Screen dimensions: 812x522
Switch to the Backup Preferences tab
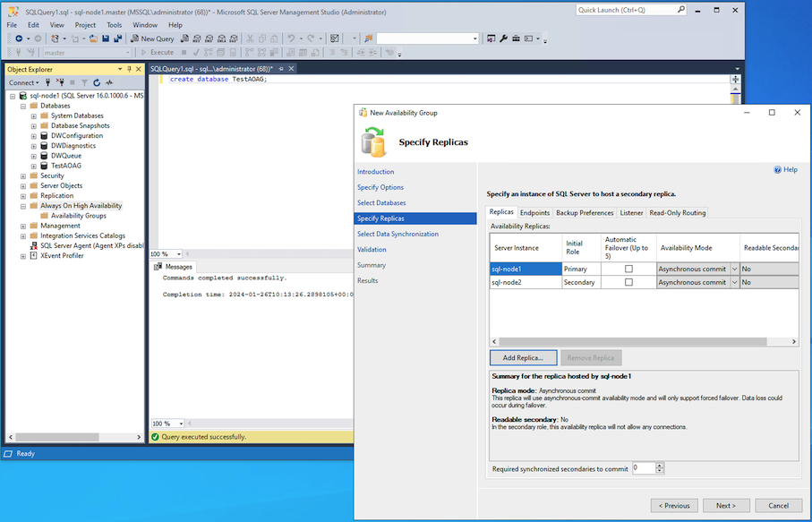[x=584, y=213]
